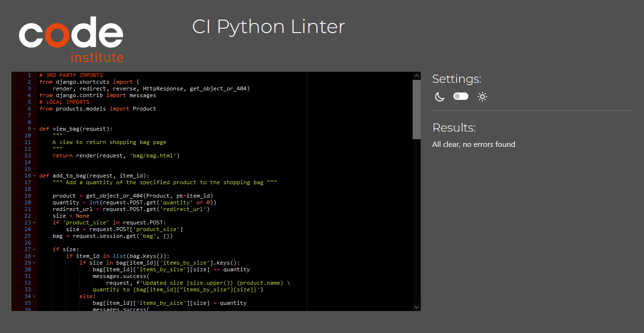Toggle the dark/light theme switch
Viewport: 644px width, 333px height.
tap(461, 96)
